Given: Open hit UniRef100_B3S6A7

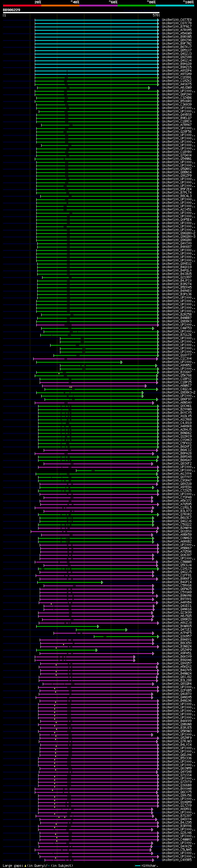Looking at the screenshot, I should (177, 372).
